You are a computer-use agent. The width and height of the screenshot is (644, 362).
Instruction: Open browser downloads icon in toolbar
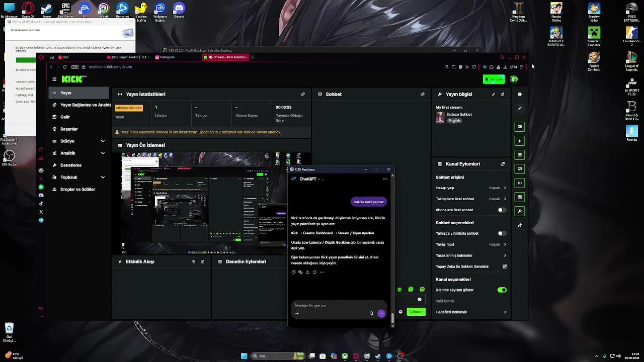pos(506,67)
